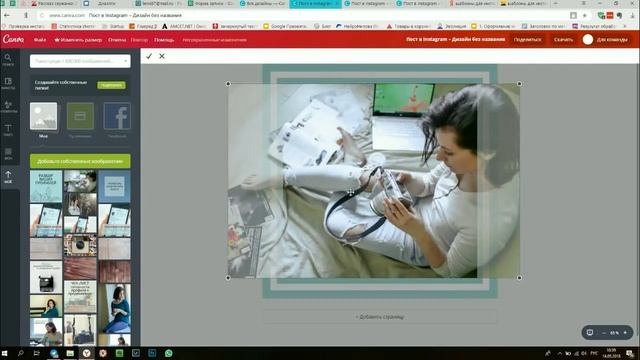Select the typewriter thumbnail
The height and width of the screenshot is (360, 640).
pyautogui.click(x=46, y=277)
